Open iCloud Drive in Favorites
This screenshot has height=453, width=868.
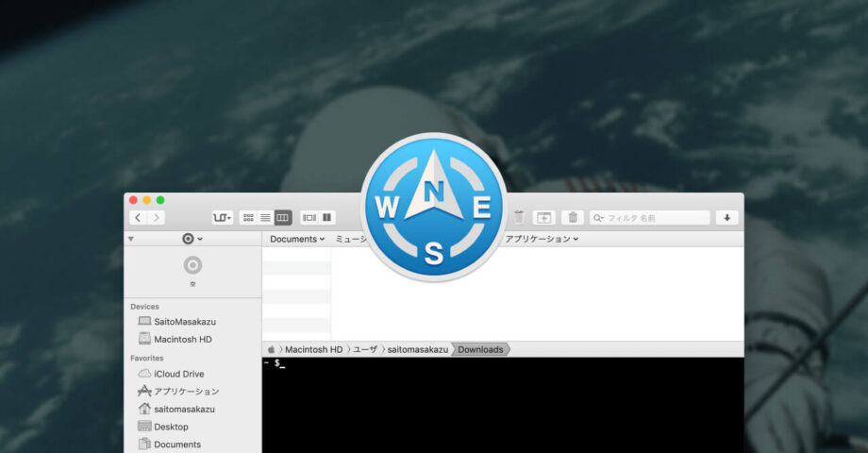(x=178, y=374)
